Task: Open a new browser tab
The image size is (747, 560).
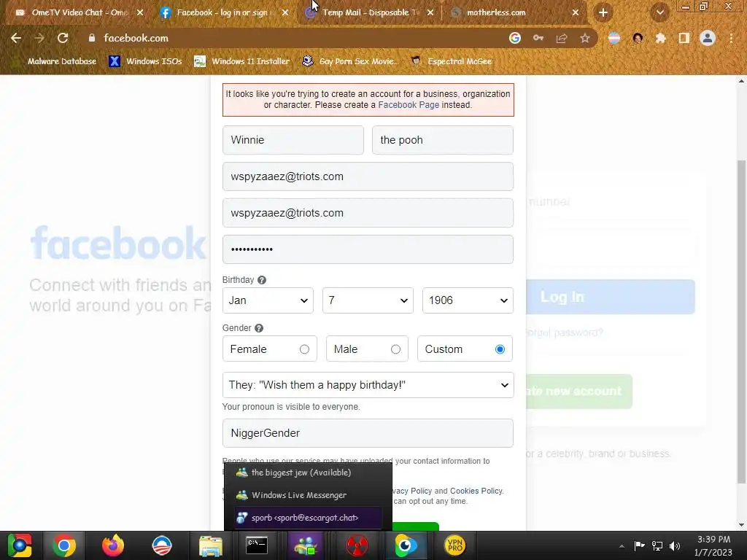Action: click(603, 12)
